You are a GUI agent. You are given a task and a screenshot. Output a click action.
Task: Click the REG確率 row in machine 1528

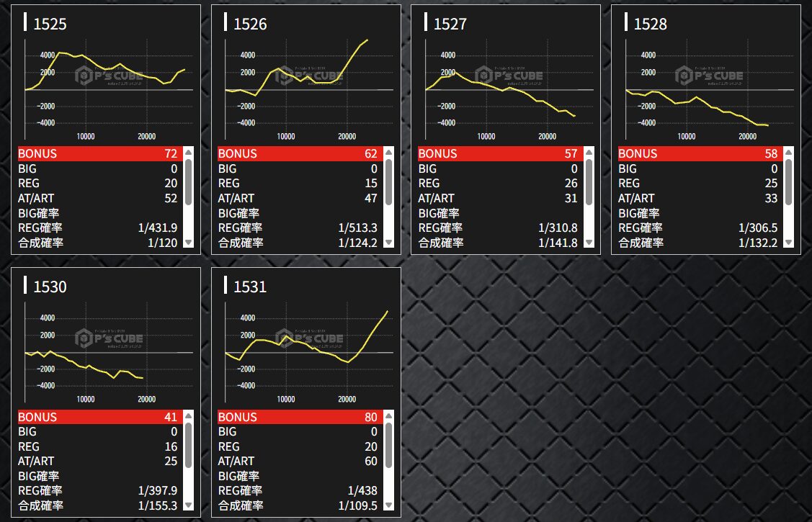tap(698, 228)
